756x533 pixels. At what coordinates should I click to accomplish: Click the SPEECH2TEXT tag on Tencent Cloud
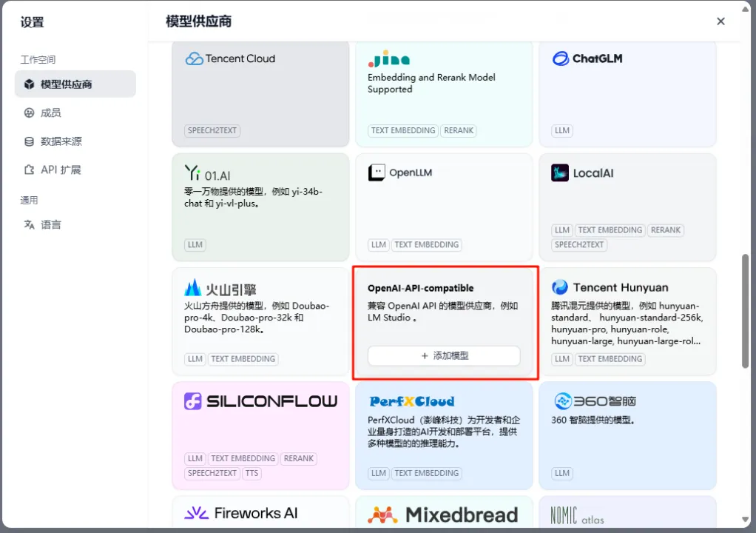212,130
